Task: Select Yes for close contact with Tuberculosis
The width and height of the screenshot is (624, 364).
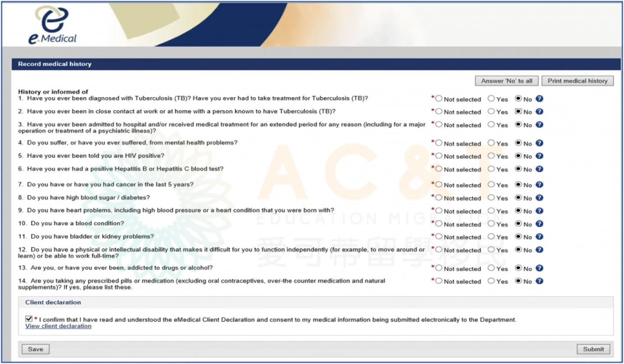Action: click(491, 111)
